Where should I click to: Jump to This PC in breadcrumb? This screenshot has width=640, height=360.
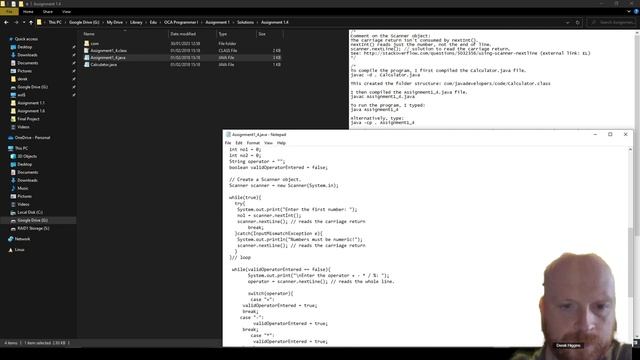[x=55, y=22]
